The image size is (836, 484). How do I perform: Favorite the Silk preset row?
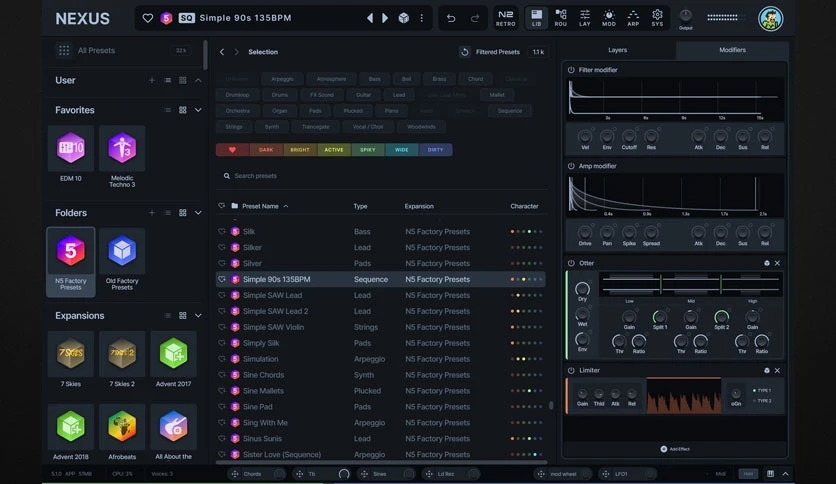222,231
